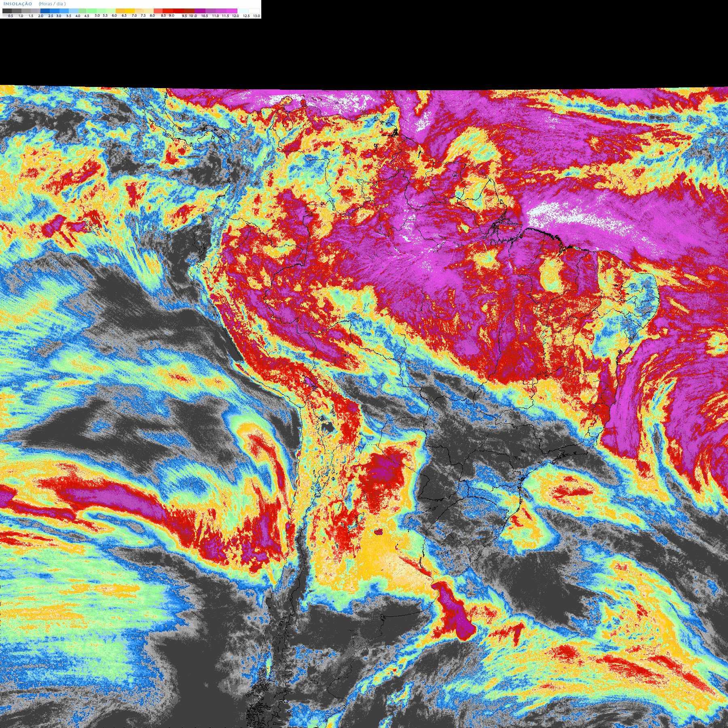Image resolution: width=728 pixels, height=728 pixels.
Task: Pick the yellow swatch between 6.5 and 7.0
Action: (x=130, y=11)
